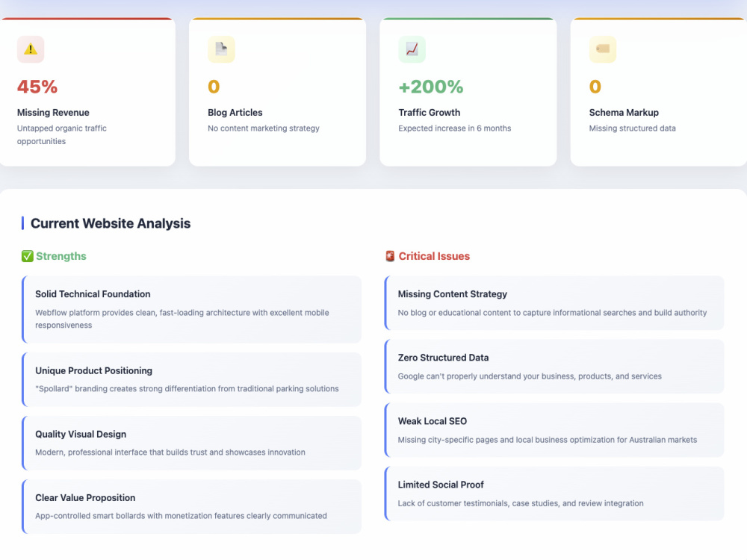Click the red siren icon beside Critical Issues
The height and width of the screenshot is (560, 747).
390,256
